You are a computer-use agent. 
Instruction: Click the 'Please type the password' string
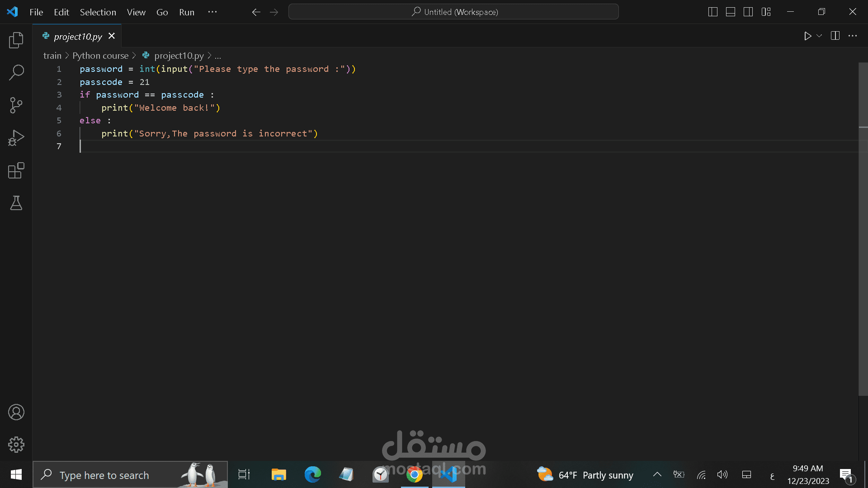(269, 69)
